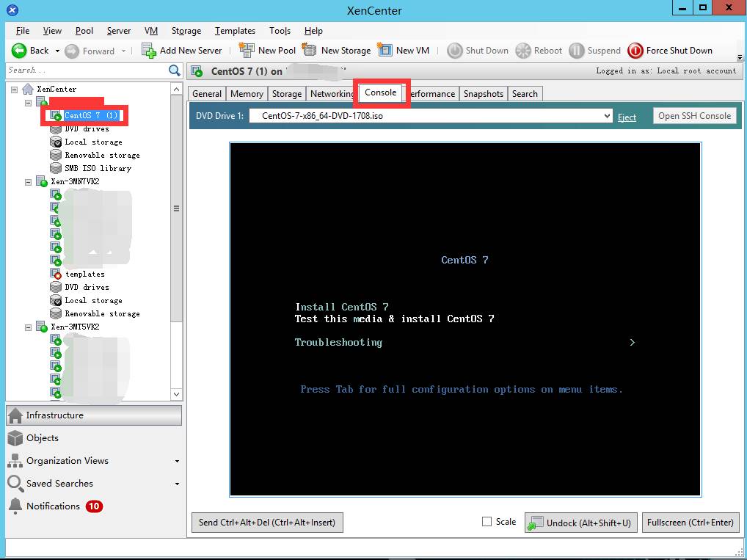The image size is (747, 560).
Task: Click the Eject link
Action: [627, 117]
